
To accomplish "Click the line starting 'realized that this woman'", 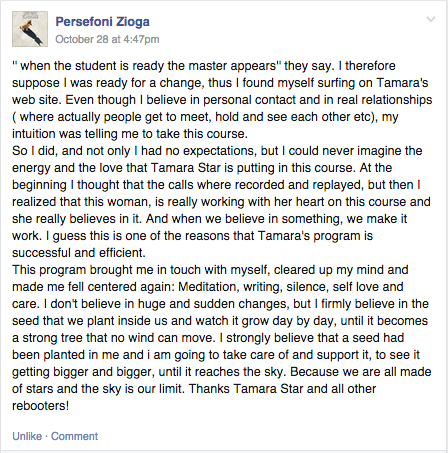I will point(221,202).
